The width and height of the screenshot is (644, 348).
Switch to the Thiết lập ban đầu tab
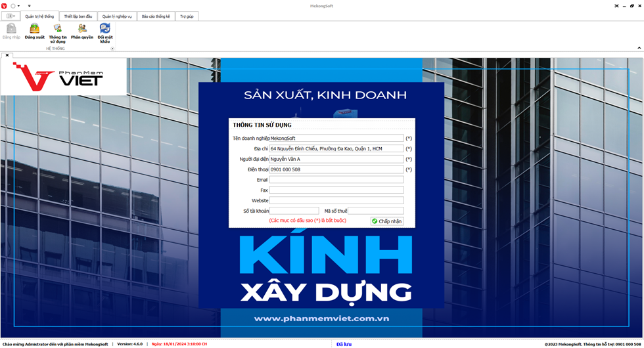78,16
